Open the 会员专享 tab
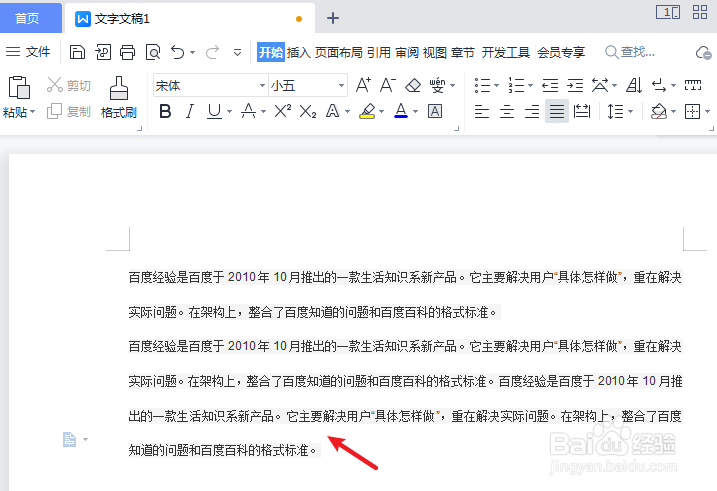 [561, 53]
